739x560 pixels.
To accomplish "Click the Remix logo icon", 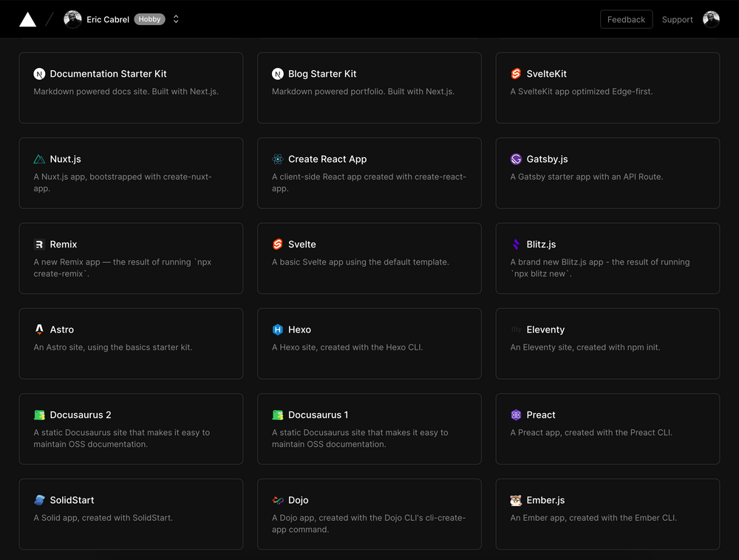I will pos(39,244).
